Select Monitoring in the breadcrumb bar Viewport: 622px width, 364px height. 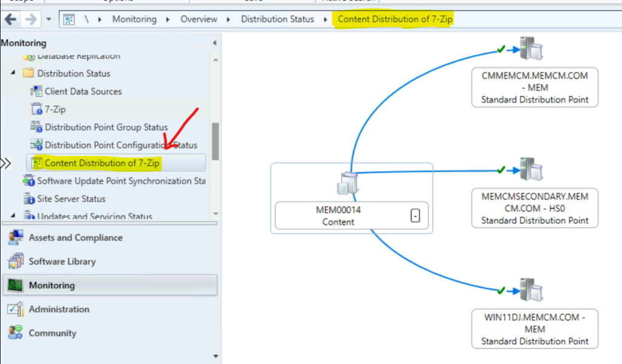tap(134, 19)
